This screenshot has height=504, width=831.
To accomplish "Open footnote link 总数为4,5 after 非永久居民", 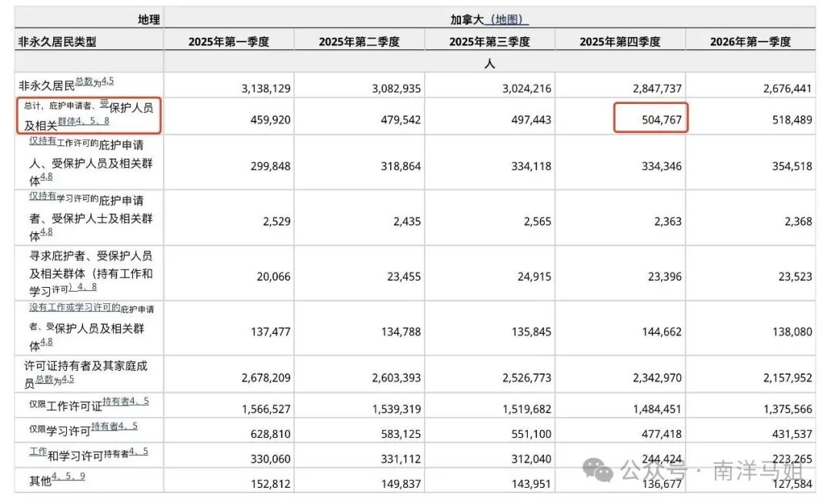I will [95, 81].
